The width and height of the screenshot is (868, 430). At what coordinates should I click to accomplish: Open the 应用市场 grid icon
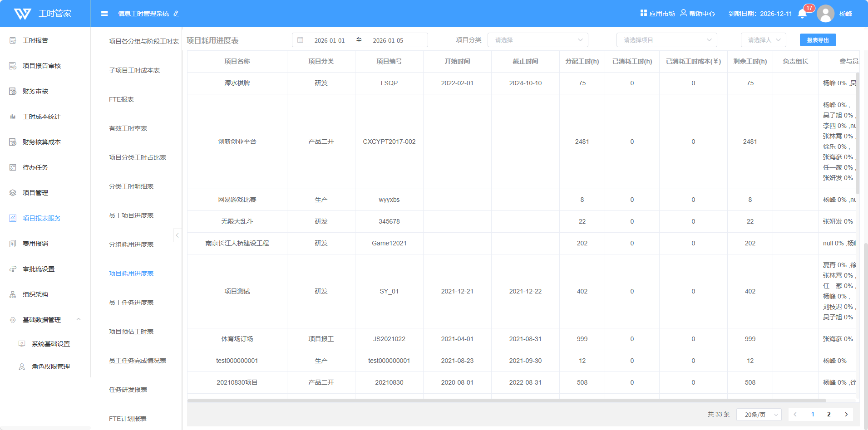tap(643, 13)
